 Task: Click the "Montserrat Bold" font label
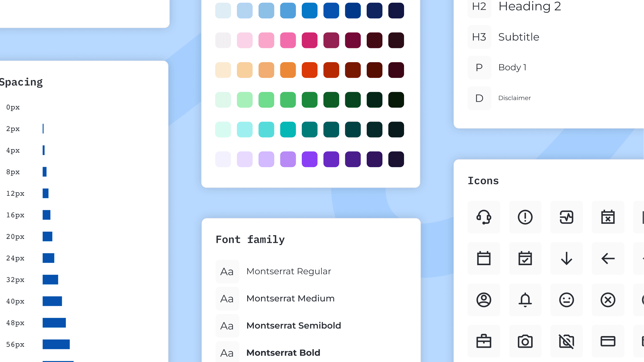(283, 353)
